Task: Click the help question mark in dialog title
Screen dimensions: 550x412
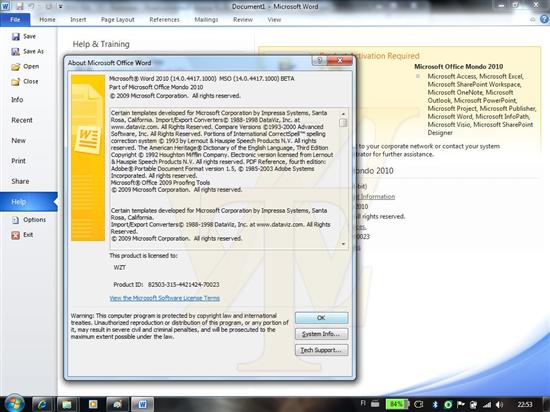Action: [x=319, y=61]
